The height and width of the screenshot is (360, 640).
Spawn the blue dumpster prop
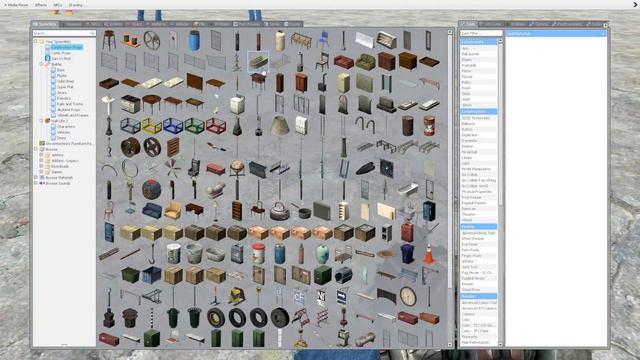point(152,276)
